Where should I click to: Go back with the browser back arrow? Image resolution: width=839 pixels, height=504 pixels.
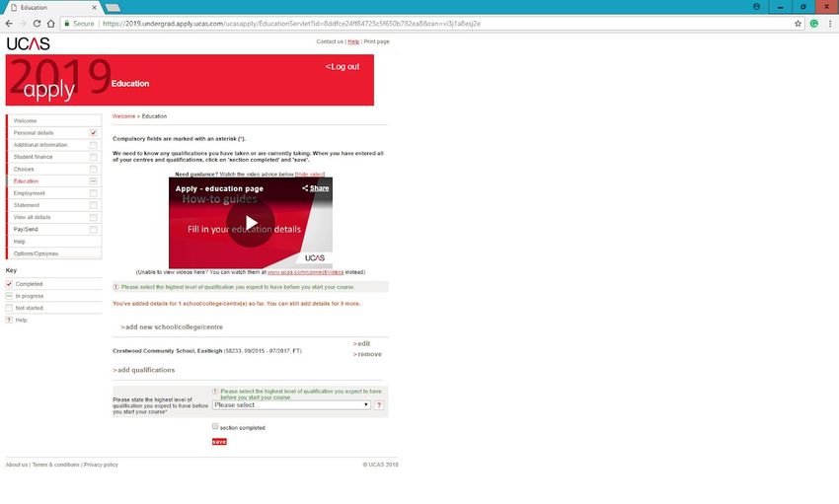9,24
